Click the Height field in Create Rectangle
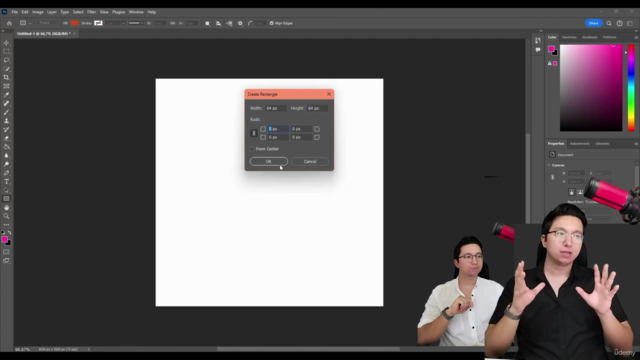The width and height of the screenshot is (640, 360). [x=317, y=108]
